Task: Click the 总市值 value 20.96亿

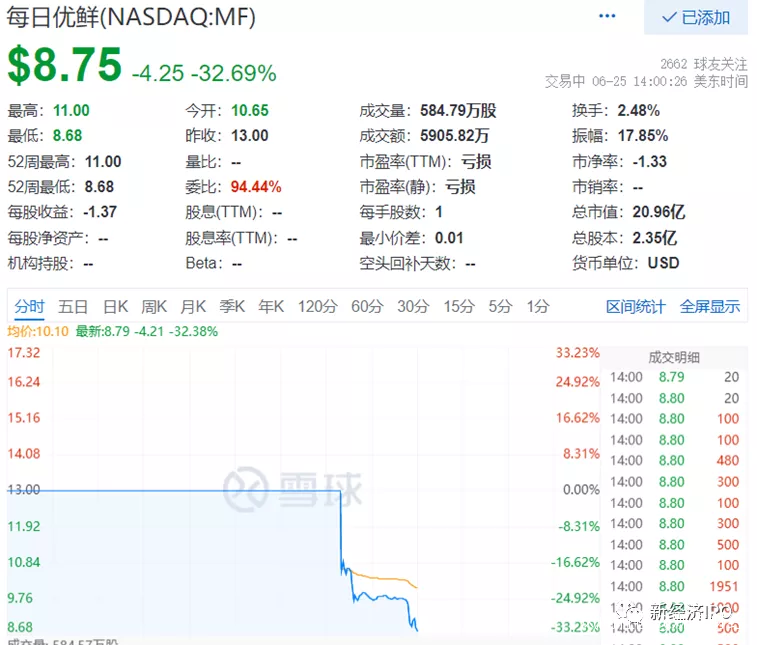Action: pos(659,212)
